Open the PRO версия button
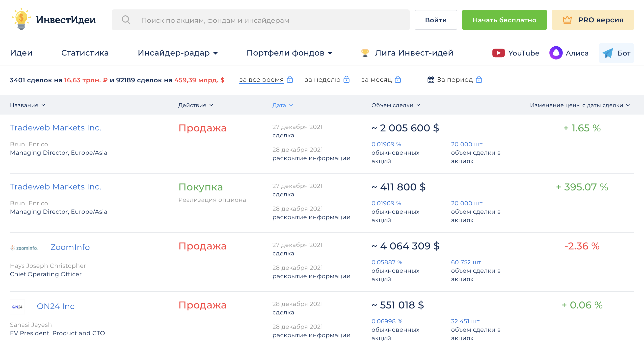 point(593,20)
